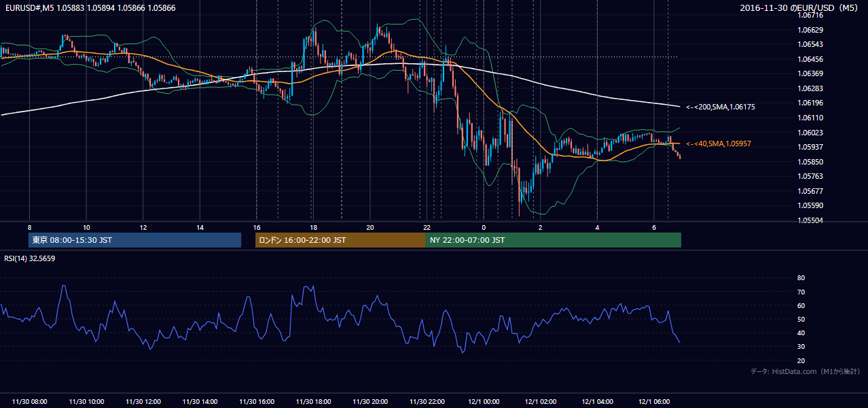The image size is (868, 408).
Task: Click hour label 18 under the price chart
Action: [313, 227]
